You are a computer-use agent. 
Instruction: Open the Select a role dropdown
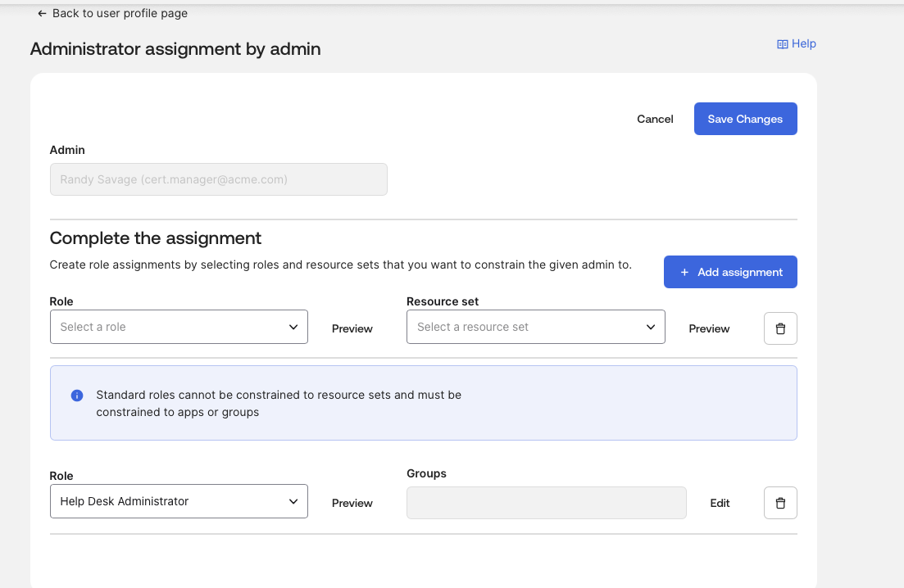pyautogui.click(x=179, y=327)
